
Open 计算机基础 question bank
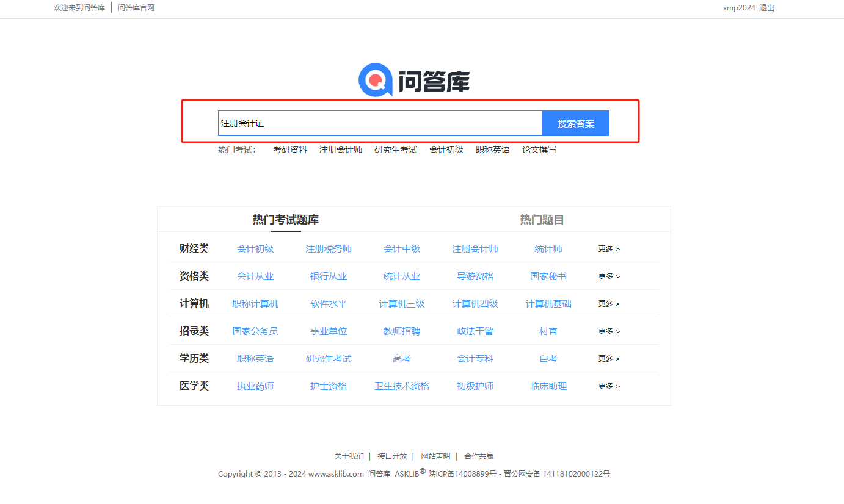tap(548, 304)
